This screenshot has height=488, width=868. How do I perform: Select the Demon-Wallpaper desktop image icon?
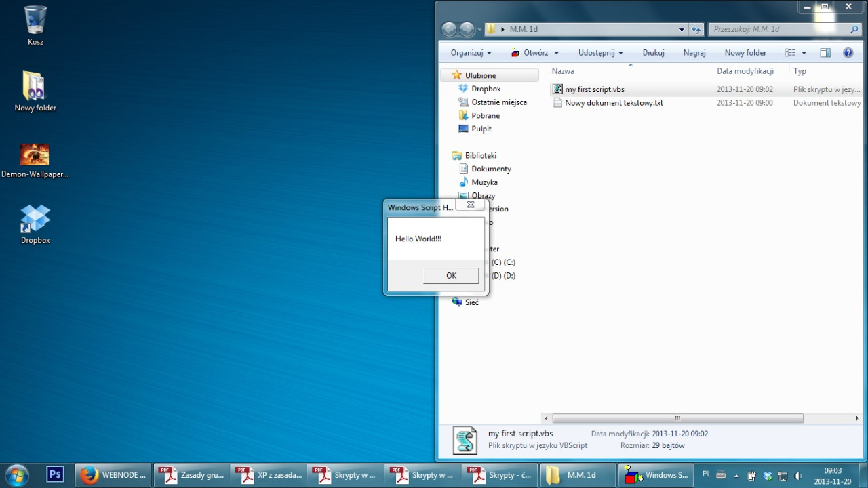coord(35,155)
